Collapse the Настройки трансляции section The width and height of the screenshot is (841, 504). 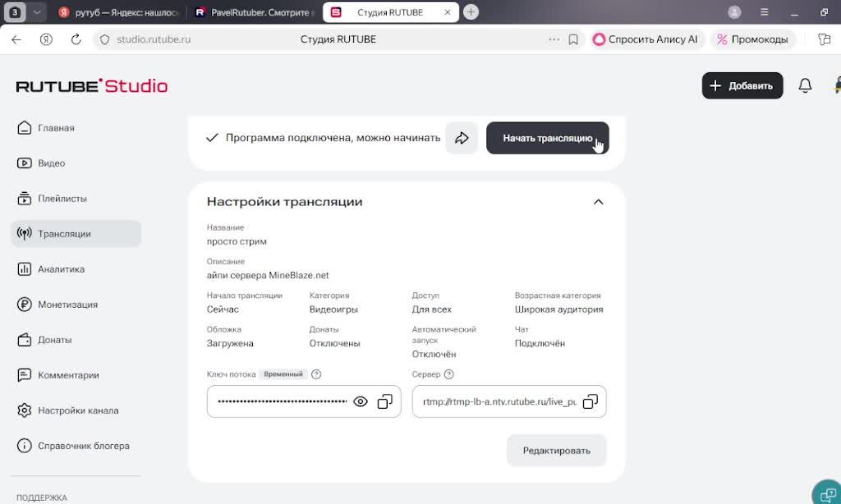coord(598,202)
